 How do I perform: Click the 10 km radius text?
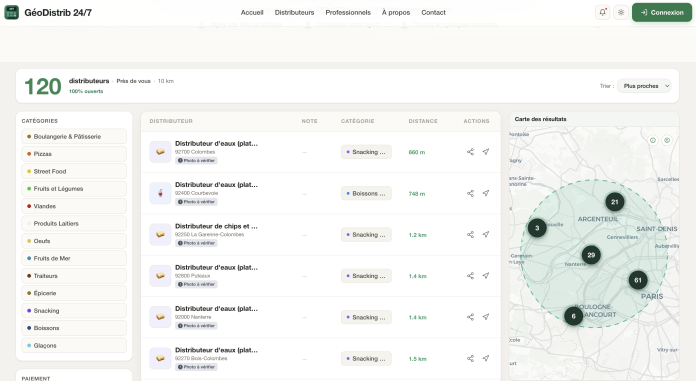pyautogui.click(x=166, y=81)
